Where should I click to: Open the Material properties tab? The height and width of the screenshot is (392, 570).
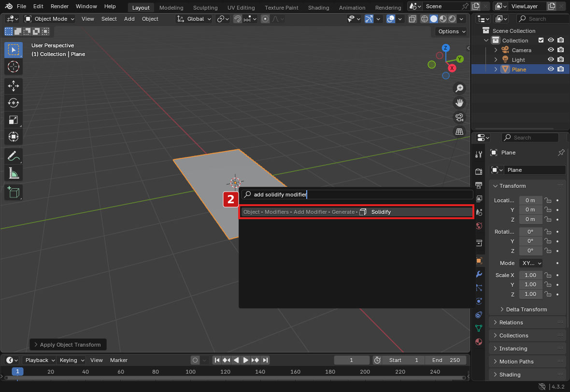[479, 341]
